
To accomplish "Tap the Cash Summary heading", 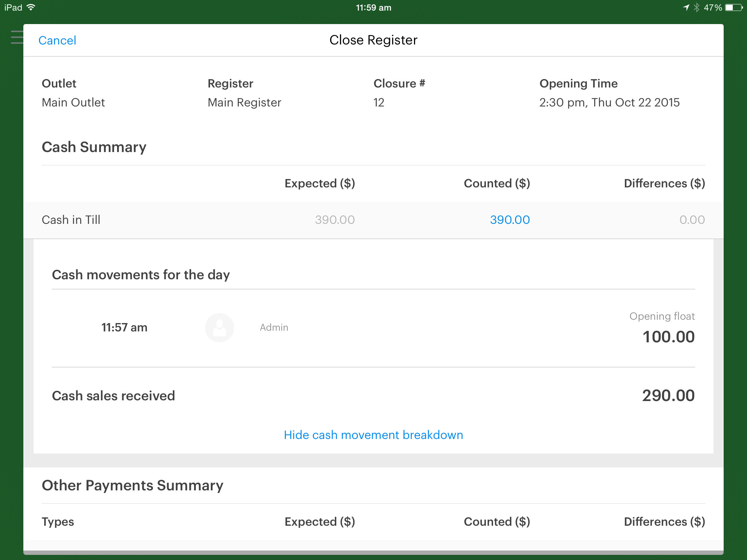I will click(94, 147).
